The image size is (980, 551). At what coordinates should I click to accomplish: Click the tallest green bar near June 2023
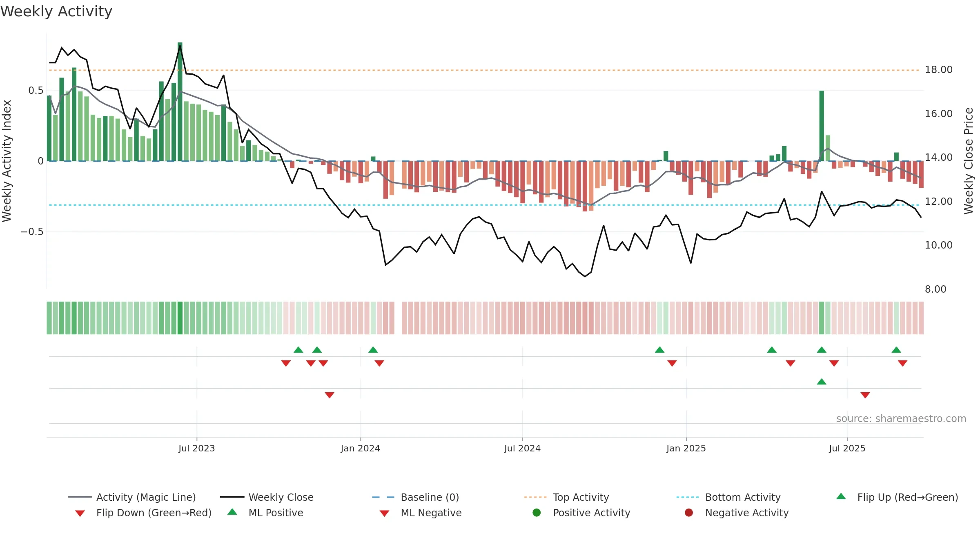click(x=180, y=102)
